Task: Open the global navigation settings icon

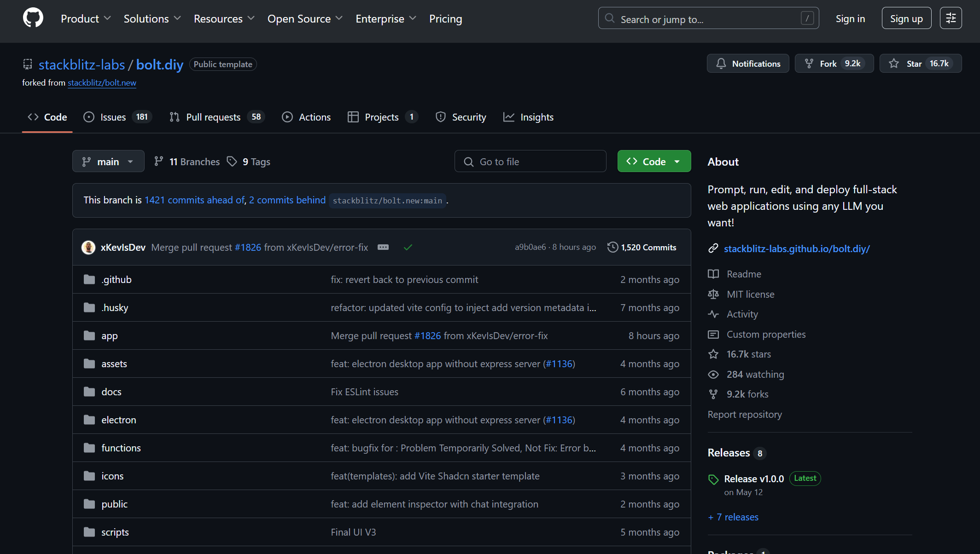Action: (951, 18)
